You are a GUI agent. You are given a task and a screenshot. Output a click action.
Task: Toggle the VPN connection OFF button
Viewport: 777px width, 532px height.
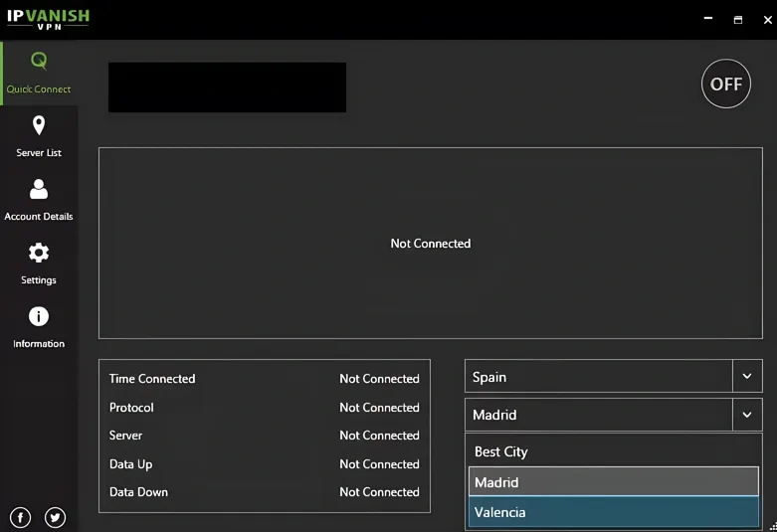pyautogui.click(x=726, y=84)
